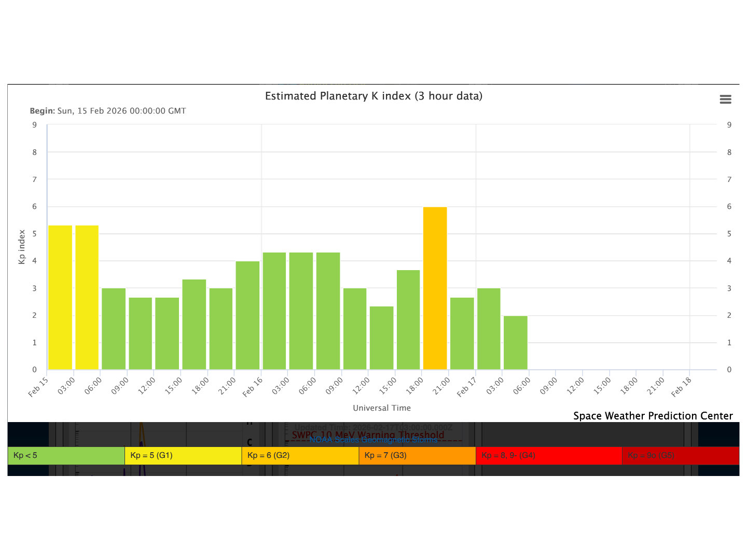This screenshot has height=560, width=747.
Task: Pick the orange Kp = 7 (G3) legend box
Action: [x=417, y=456]
